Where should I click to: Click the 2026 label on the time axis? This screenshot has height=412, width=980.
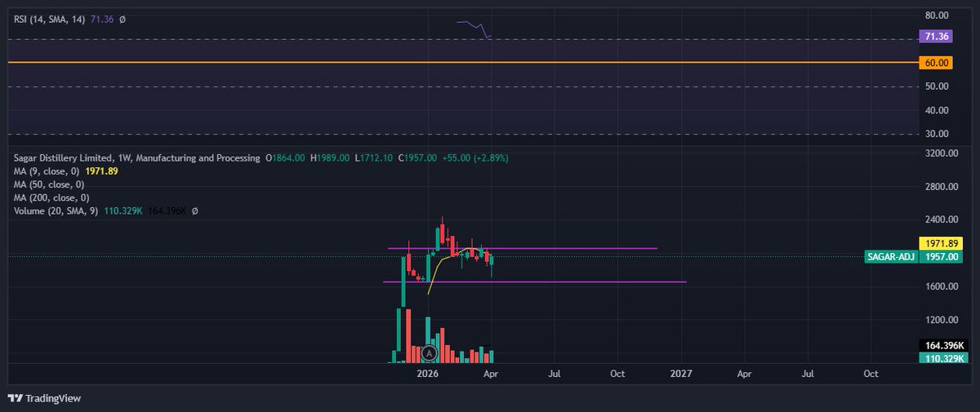pyautogui.click(x=428, y=373)
